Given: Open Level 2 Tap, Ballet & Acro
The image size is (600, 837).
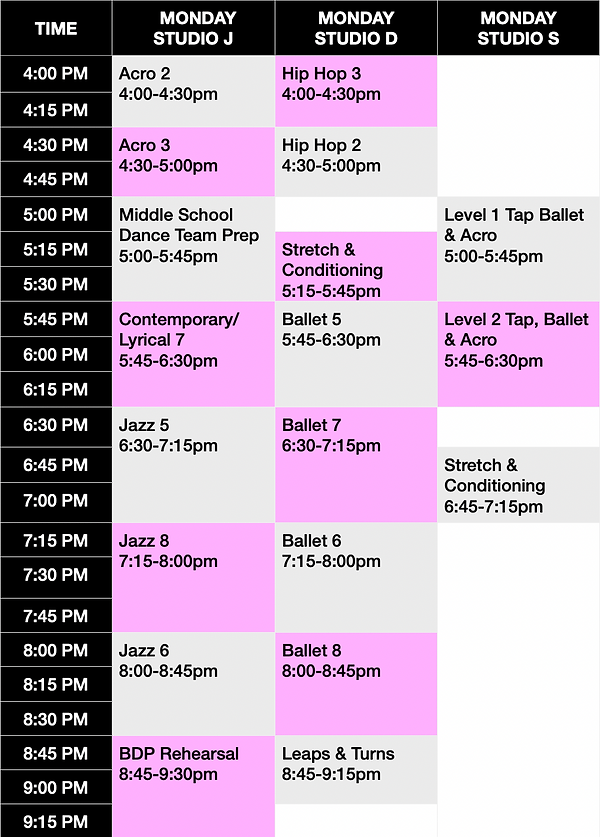Looking at the screenshot, I should [x=518, y=354].
